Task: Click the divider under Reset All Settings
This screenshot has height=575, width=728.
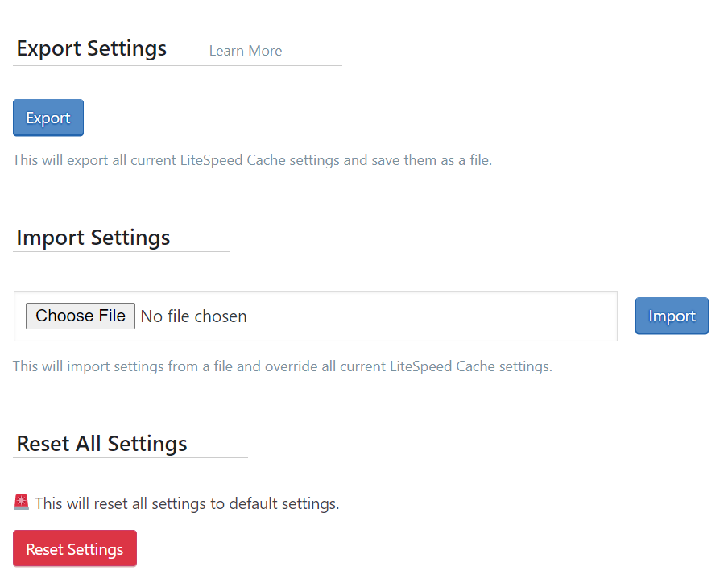Action: 130,457
